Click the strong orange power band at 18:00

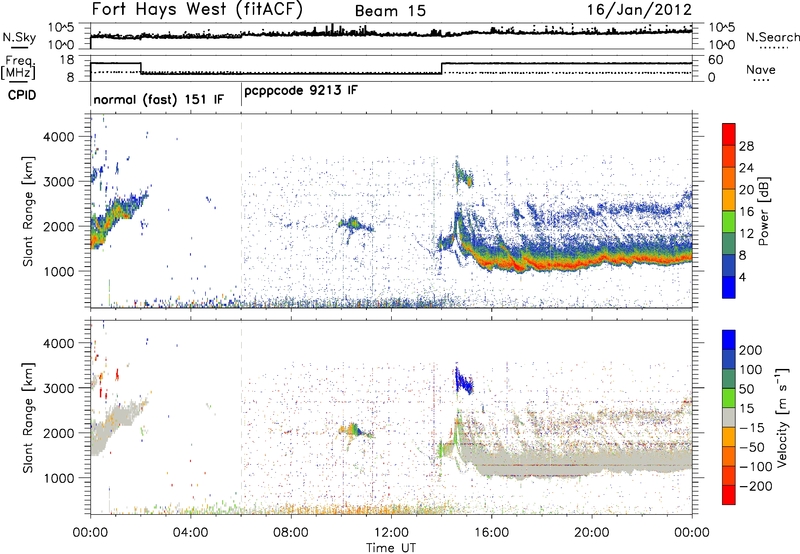click(542, 264)
